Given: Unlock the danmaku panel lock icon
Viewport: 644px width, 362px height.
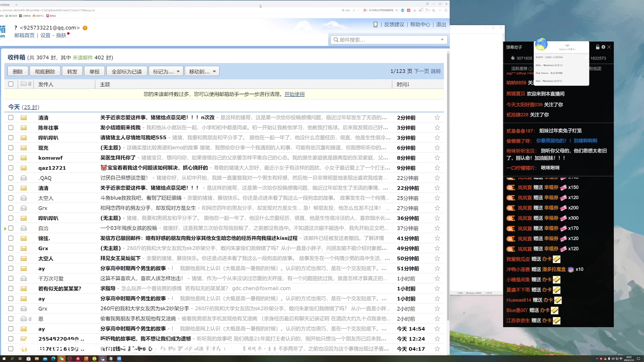Looking at the screenshot, I should coord(597,47).
